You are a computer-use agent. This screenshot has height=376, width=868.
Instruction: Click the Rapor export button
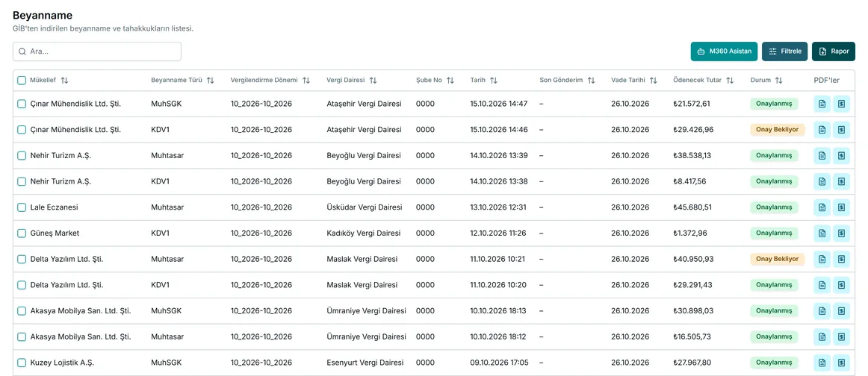click(834, 51)
